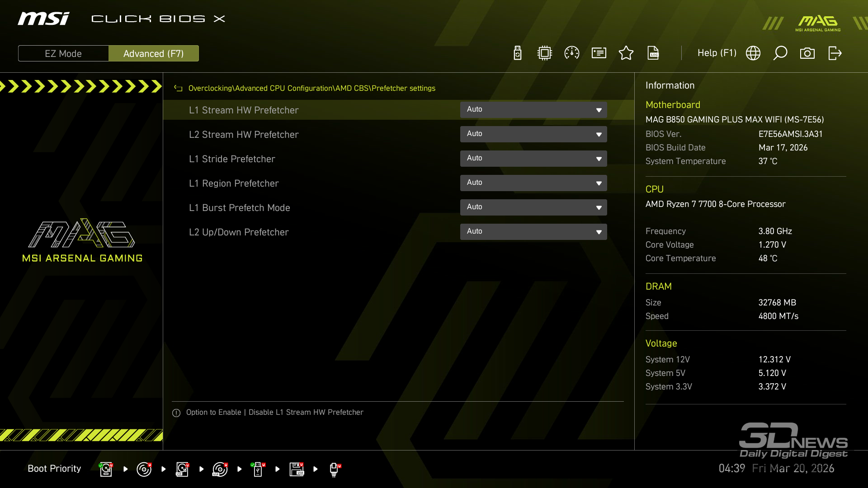Expand L2 Stream HW Prefetcher dropdown

pyautogui.click(x=533, y=134)
